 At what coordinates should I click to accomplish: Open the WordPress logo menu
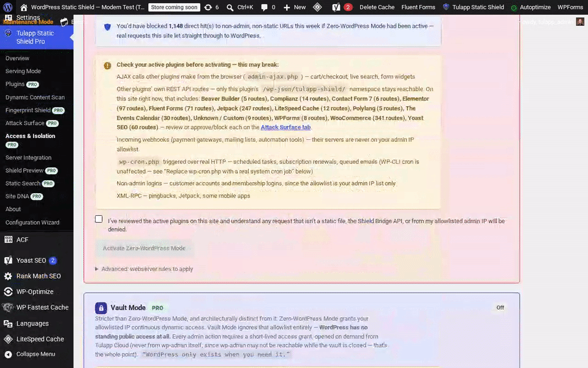pyautogui.click(x=8, y=7)
